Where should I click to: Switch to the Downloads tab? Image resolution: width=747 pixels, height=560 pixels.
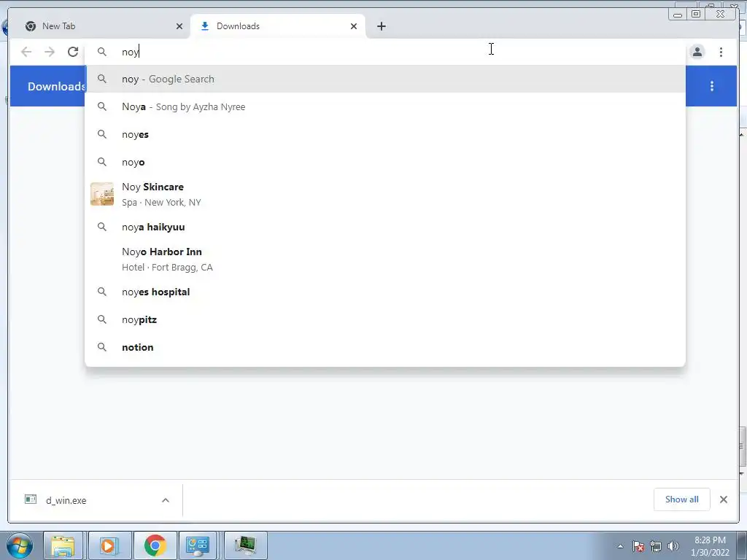[x=278, y=26]
